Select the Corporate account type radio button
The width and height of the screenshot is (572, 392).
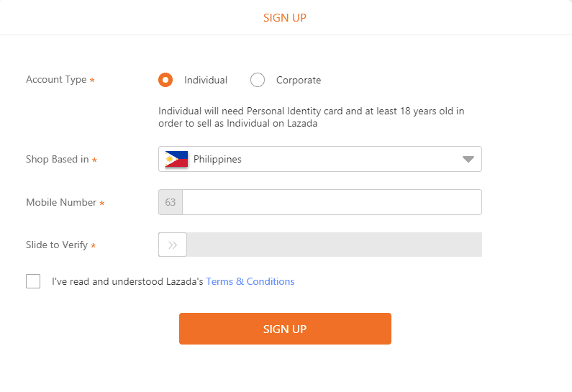[x=258, y=80]
